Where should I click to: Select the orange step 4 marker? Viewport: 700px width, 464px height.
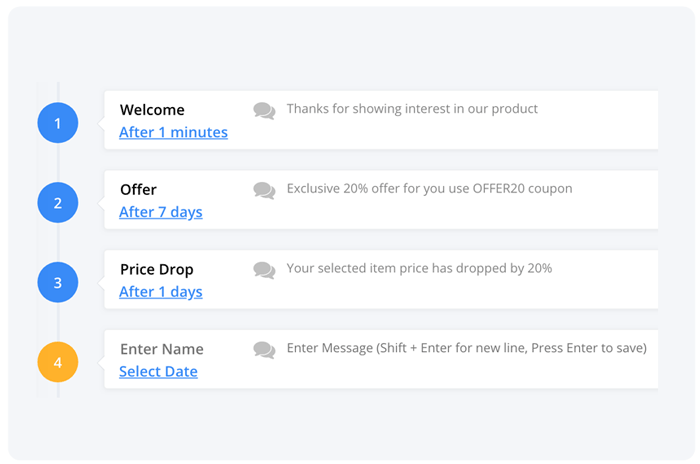pos(58,363)
